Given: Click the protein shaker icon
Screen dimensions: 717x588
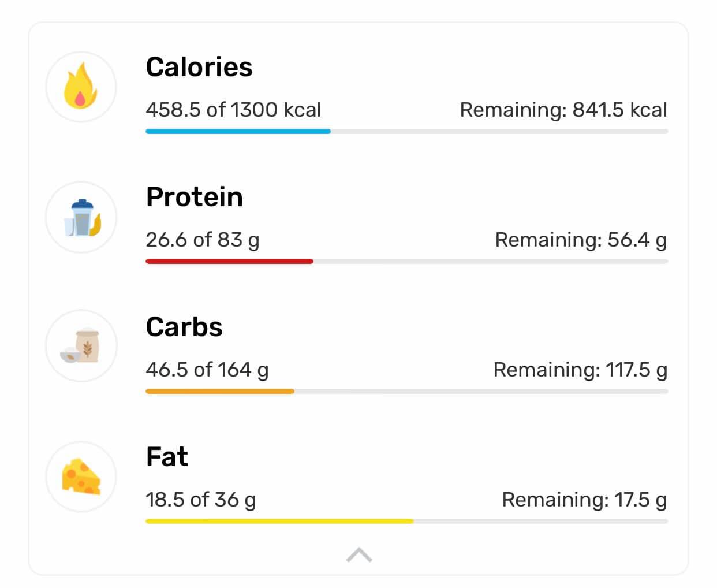Looking at the screenshot, I should click(81, 217).
